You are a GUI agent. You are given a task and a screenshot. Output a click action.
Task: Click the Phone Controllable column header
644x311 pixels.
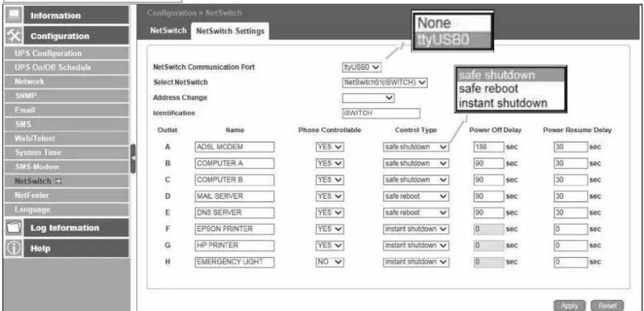pos(330,129)
